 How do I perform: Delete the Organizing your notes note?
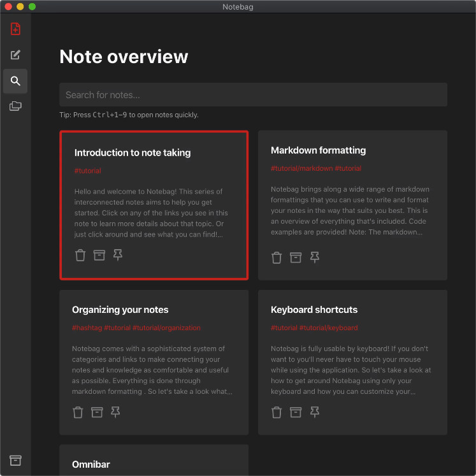pos(78,412)
